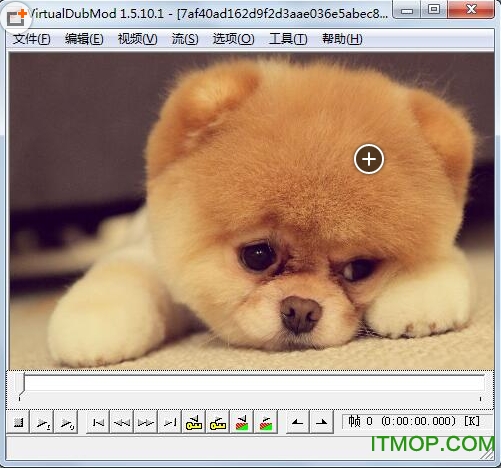Play the output video preview
The height and width of the screenshot is (469, 501).
click(x=66, y=422)
